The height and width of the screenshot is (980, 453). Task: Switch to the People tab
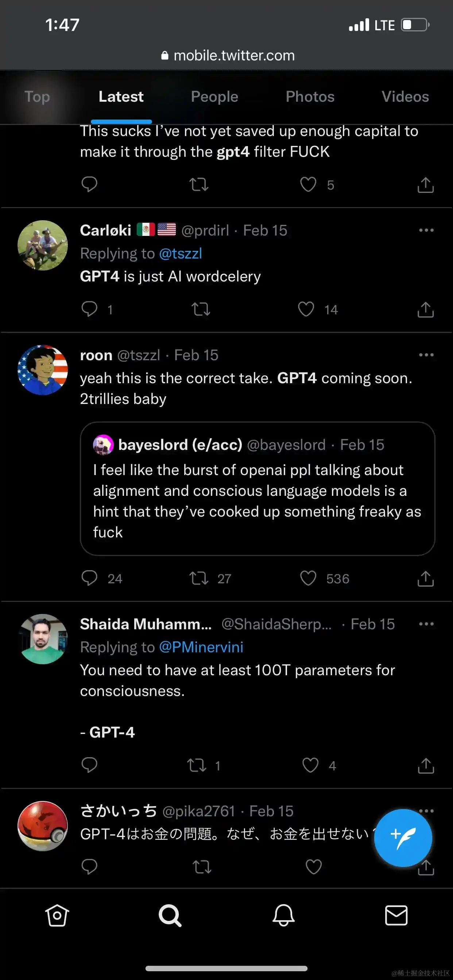pyautogui.click(x=214, y=97)
